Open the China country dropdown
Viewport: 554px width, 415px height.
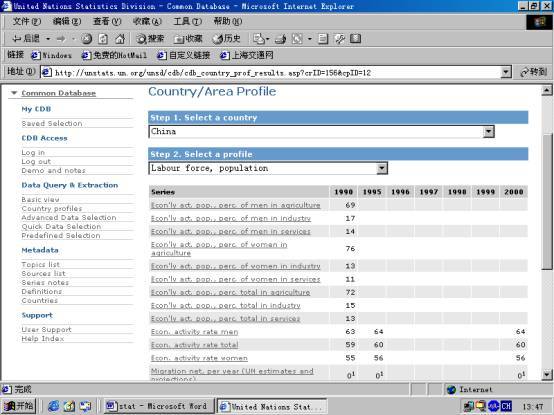pos(489,132)
